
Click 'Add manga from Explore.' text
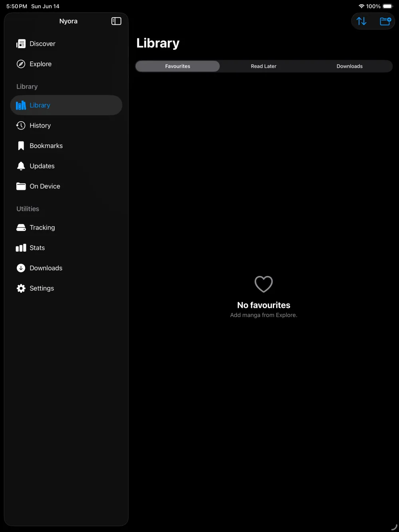pyautogui.click(x=264, y=315)
